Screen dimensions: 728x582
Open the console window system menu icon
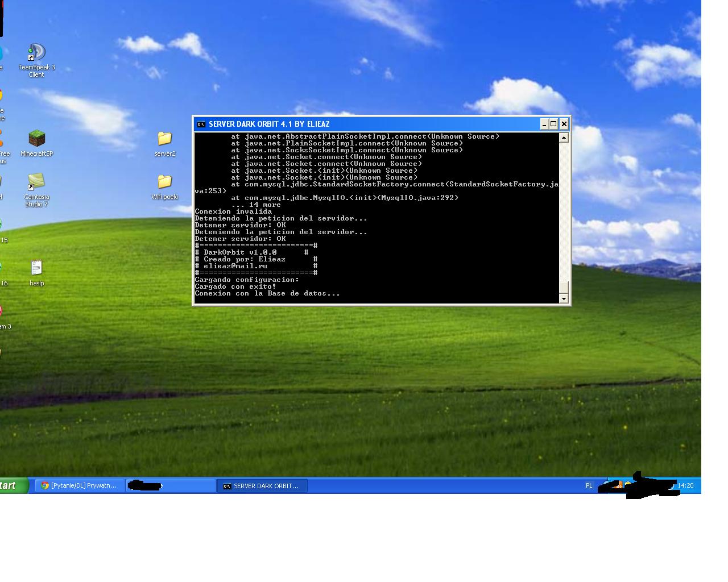pos(201,124)
